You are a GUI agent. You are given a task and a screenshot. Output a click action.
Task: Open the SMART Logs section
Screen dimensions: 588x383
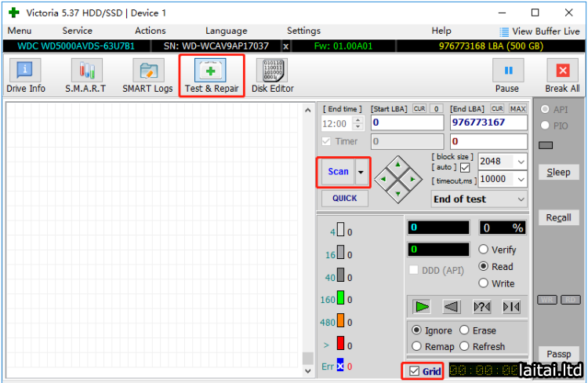coord(147,76)
